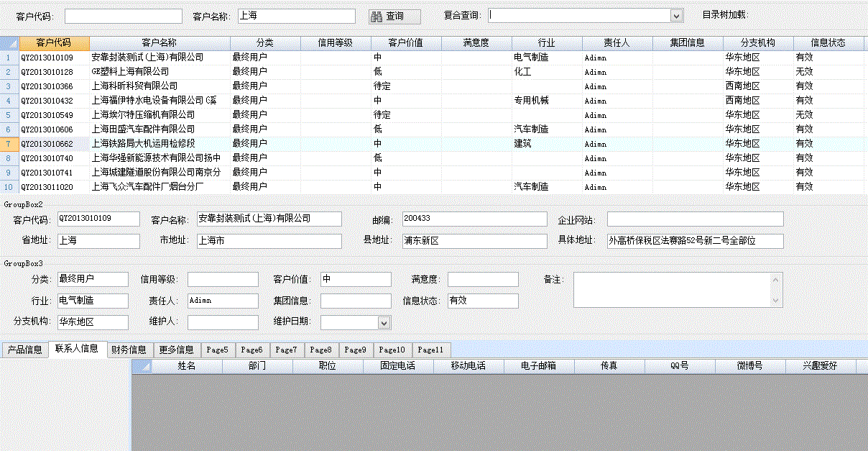This screenshot has width=868, height=451.
Task: Click the contacts grid's top-left select-all corner
Action: (142, 366)
